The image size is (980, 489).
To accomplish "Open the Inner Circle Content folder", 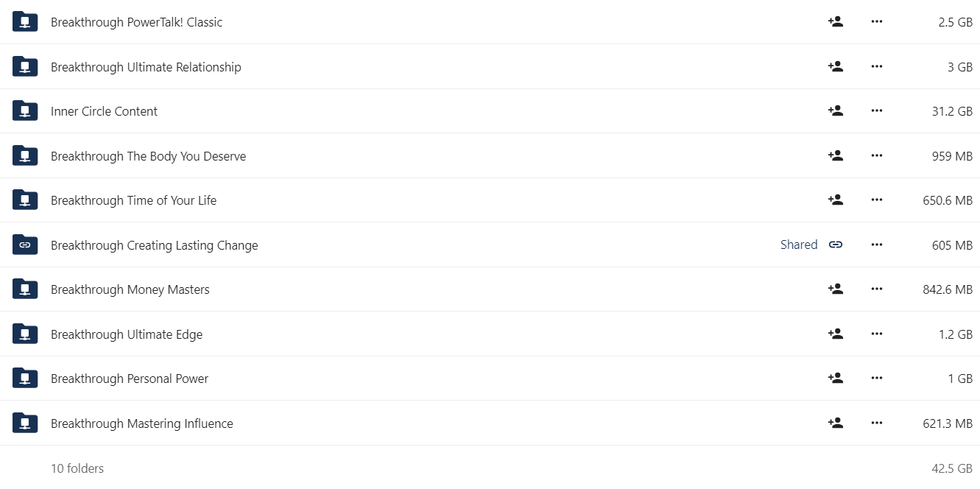I will coord(104,111).
